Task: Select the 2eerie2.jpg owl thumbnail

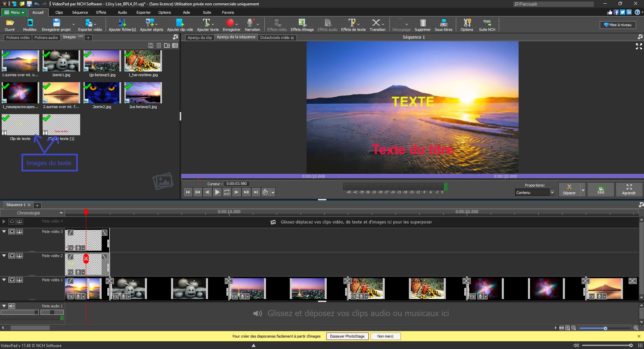Action: click(x=102, y=93)
